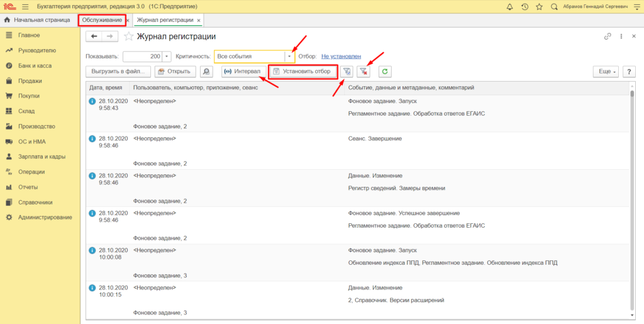The image size is (644, 324).
Task: Click the Установить отбор button
Action: (300, 72)
